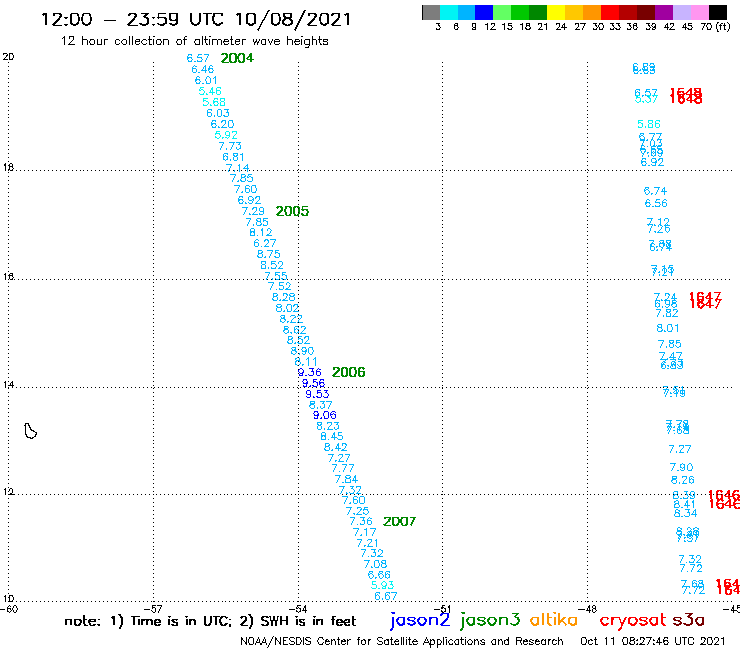
Task: Click the green 2005 time marker
Action: (292, 211)
